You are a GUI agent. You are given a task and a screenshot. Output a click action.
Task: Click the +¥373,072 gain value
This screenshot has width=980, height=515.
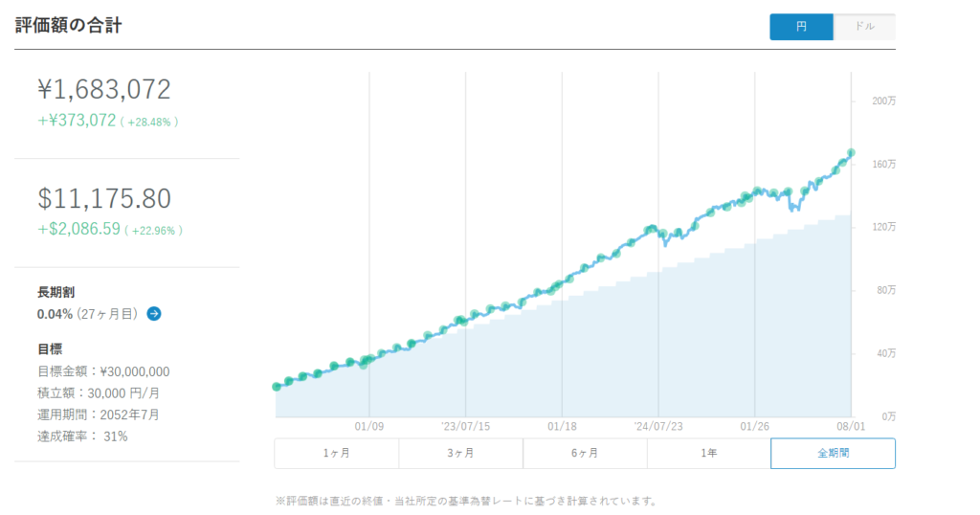tap(77, 120)
